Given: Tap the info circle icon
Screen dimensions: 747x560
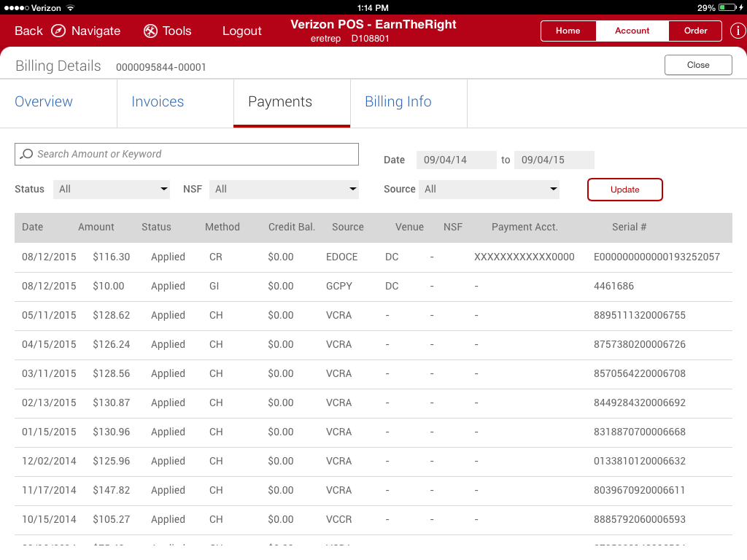Looking at the screenshot, I should [738, 31].
